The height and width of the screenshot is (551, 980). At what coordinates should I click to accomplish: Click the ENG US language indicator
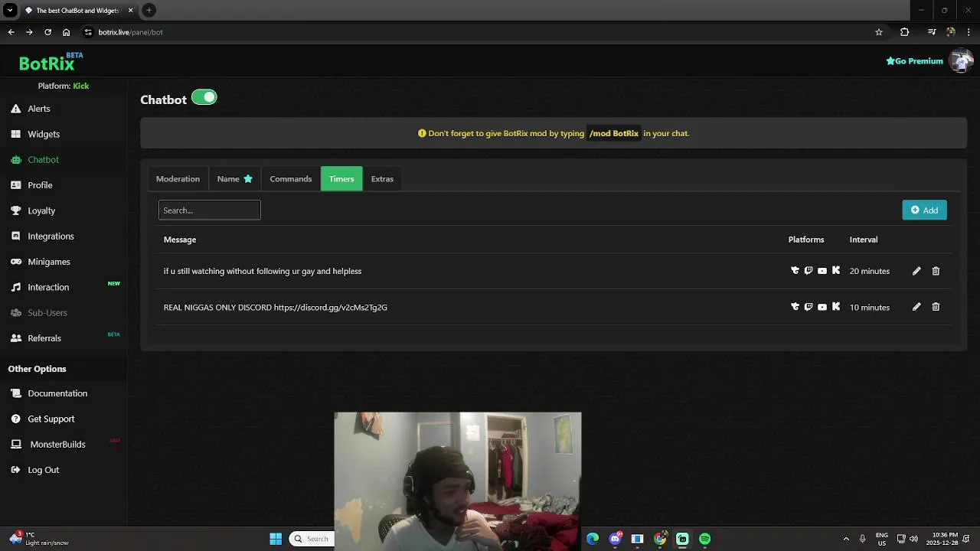tap(882, 539)
